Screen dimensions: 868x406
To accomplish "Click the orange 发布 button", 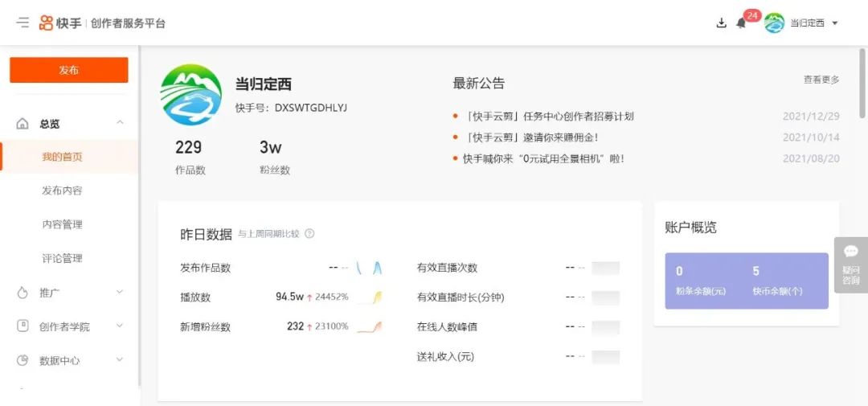I will pos(69,70).
